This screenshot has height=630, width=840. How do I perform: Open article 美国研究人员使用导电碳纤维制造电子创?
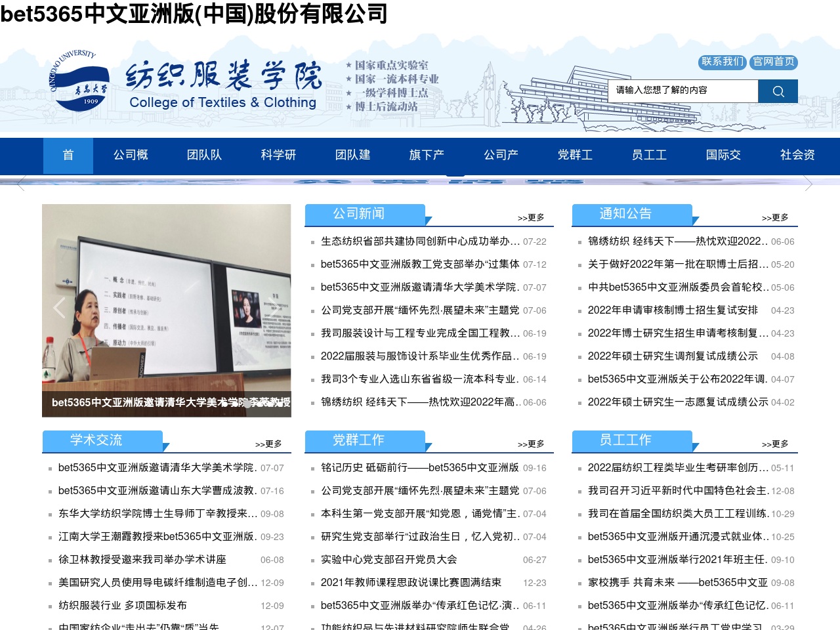tap(157, 583)
